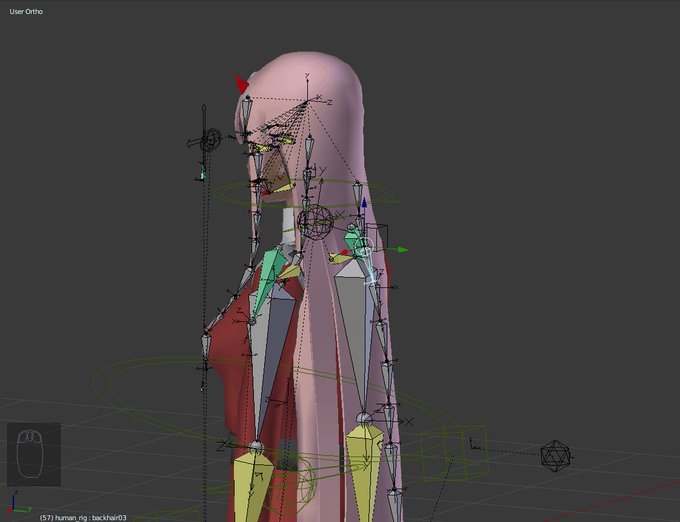
Task: Select the long green shoulder bone on left
Action: point(269,280)
